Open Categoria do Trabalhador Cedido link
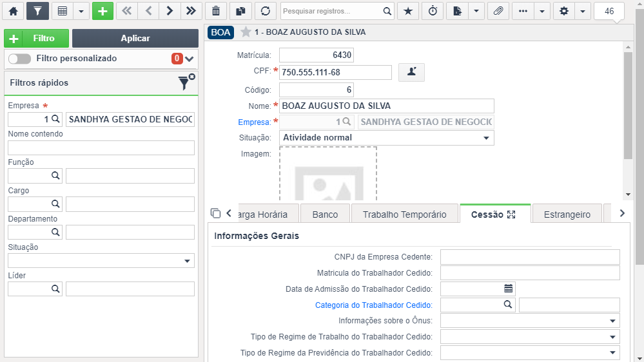The image size is (644, 362). click(374, 305)
